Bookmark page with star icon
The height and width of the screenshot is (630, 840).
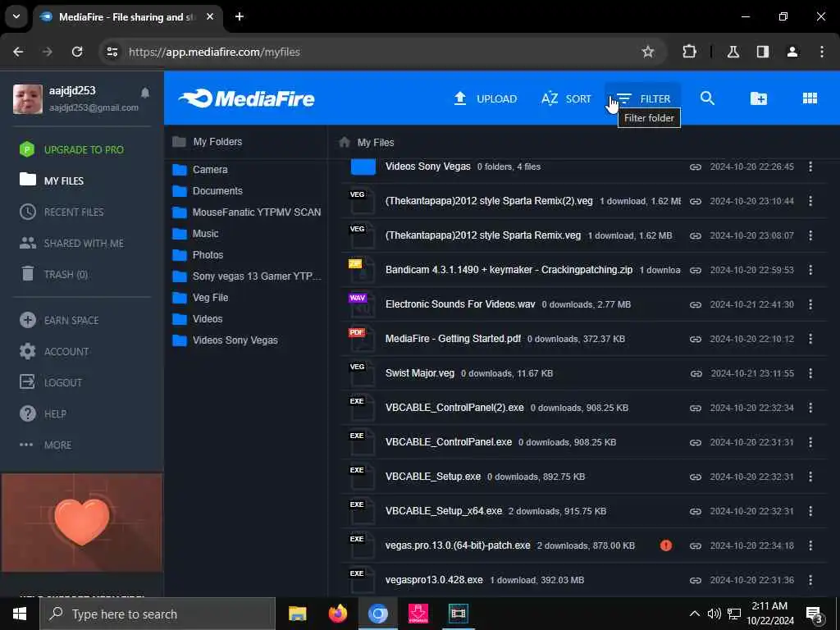coord(648,52)
